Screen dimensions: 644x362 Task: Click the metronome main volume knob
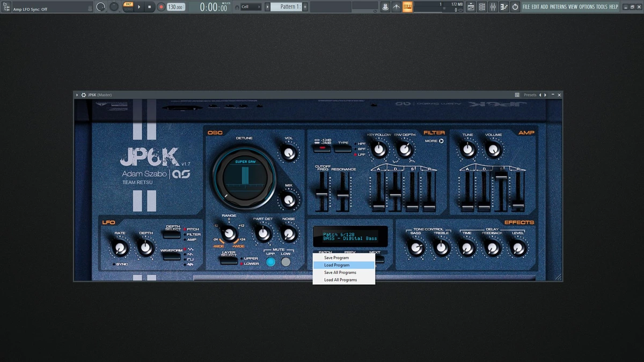(101, 7)
